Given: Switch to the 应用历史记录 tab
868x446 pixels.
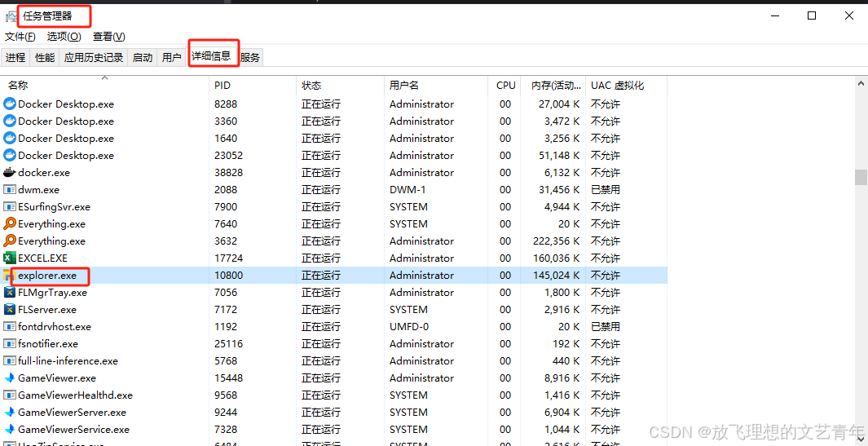Looking at the screenshot, I should click(x=94, y=58).
